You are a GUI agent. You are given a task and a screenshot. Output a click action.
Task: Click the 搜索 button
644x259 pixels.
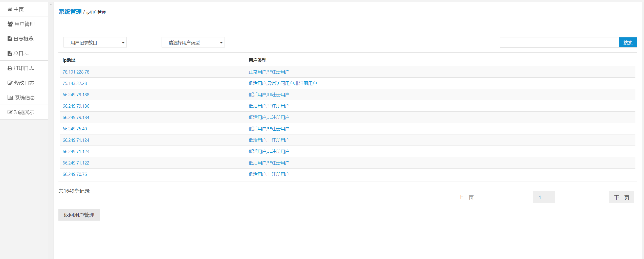(x=628, y=42)
